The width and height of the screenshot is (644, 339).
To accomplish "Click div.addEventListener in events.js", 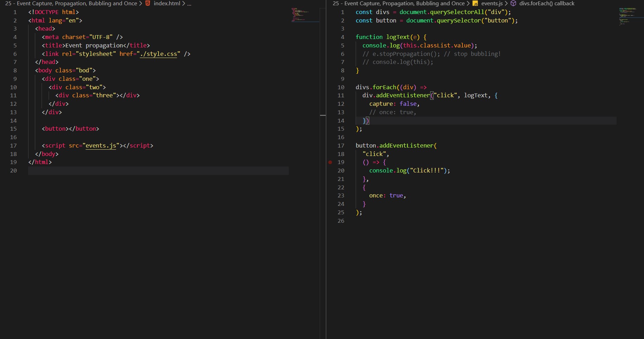I will pyautogui.click(x=396, y=95).
